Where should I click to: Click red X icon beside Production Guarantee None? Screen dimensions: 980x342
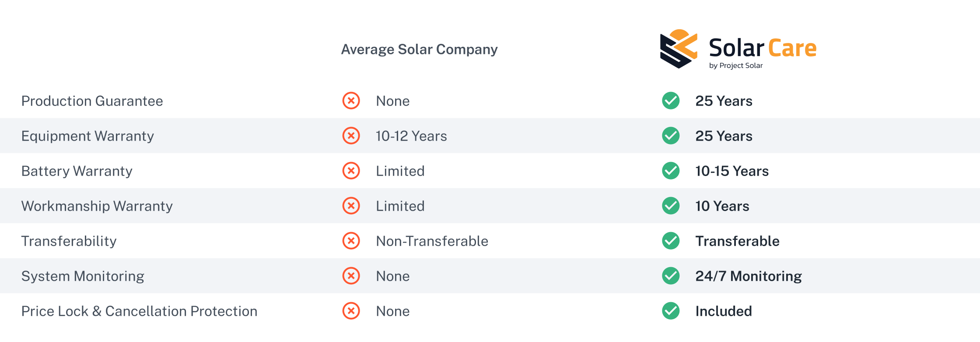pyautogui.click(x=351, y=101)
